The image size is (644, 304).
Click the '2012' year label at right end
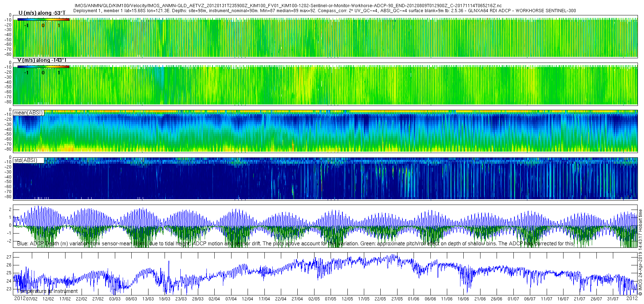632,298
